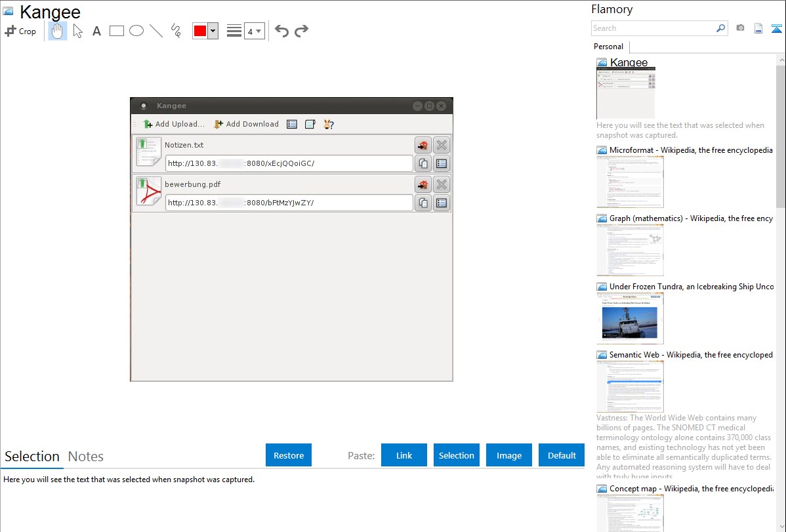Open the Under Frozen Tundra snapshot thumbnail
786x532 pixels.
click(x=630, y=318)
